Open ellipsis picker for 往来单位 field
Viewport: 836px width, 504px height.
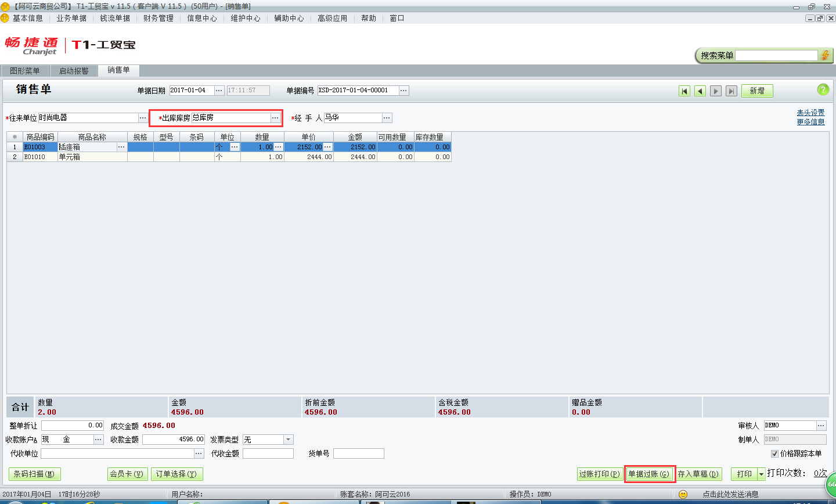coord(143,118)
